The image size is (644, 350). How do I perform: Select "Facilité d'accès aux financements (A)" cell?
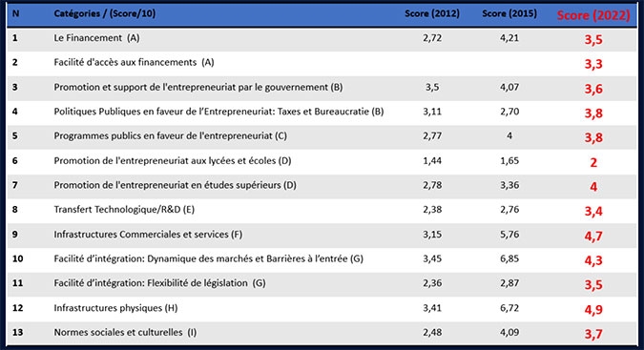coord(134,62)
